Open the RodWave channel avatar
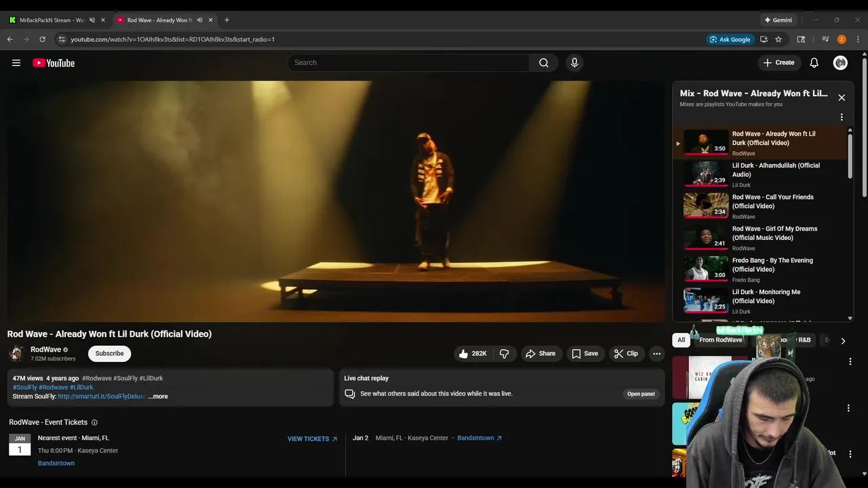Screen dimensions: 868x488 [x=16, y=354]
